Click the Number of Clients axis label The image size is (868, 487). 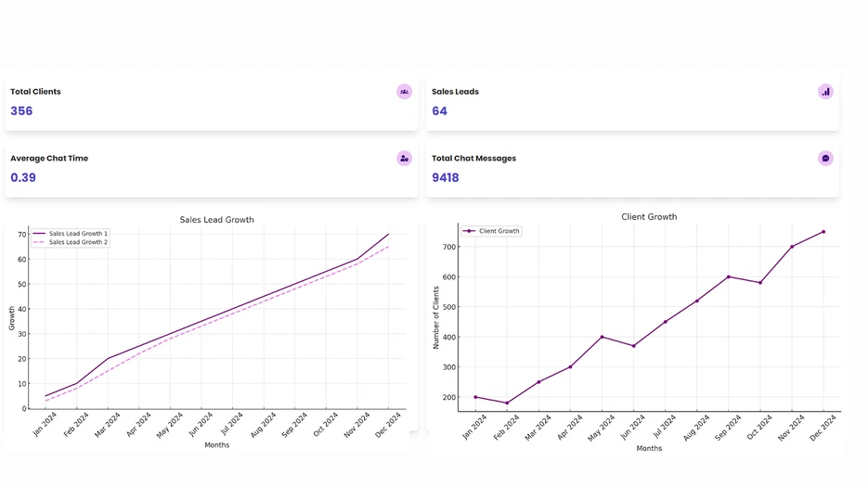point(436,317)
